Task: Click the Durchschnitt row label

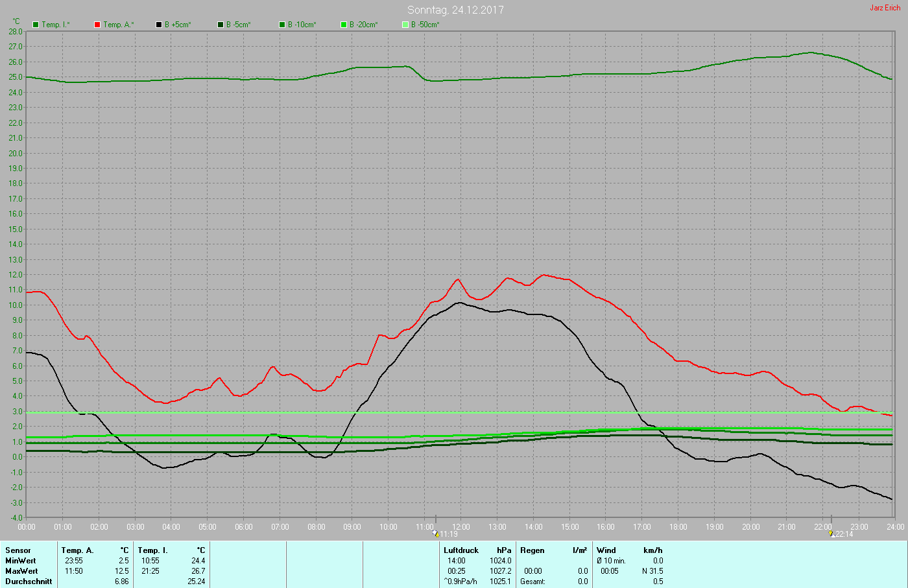Action: pyautogui.click(x=29, y=582)
